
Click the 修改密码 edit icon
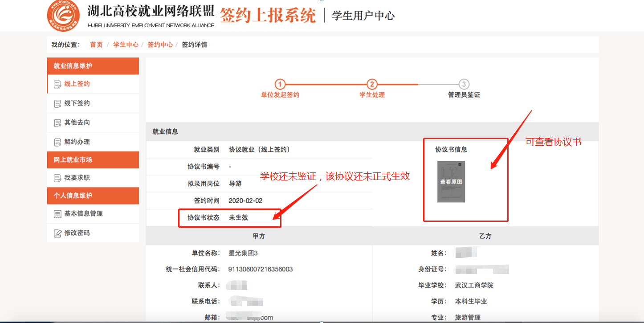tap(57, 233)
